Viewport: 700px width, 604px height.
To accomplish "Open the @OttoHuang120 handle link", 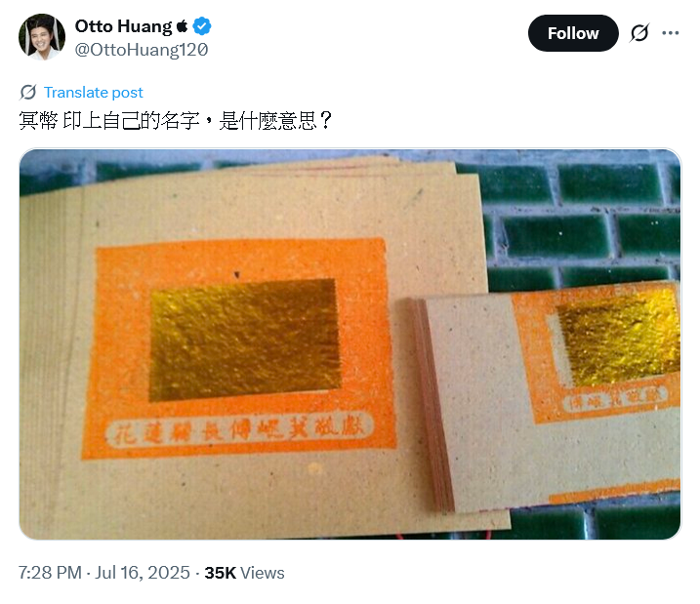I will coord(141,50).
